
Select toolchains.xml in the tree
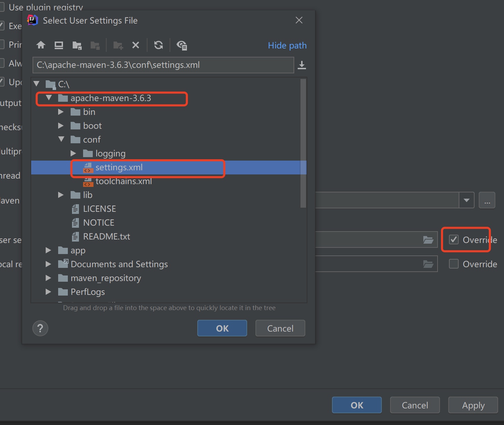point(169,181)
